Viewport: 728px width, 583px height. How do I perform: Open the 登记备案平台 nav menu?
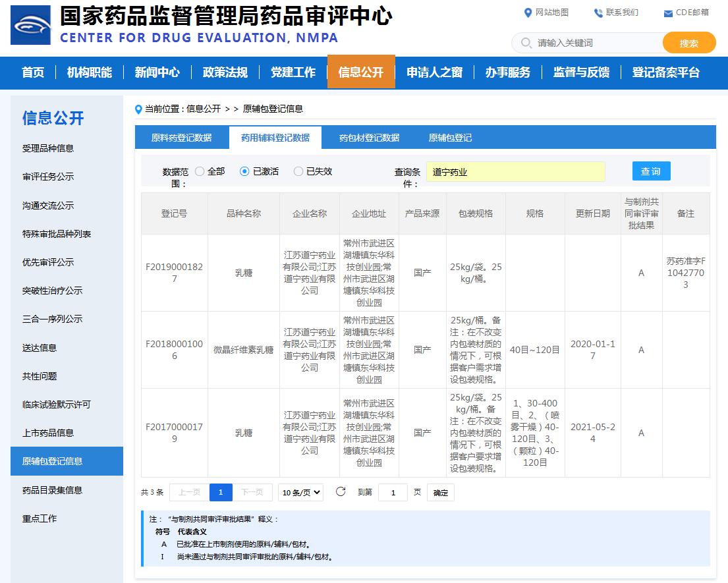pos(666,72)
